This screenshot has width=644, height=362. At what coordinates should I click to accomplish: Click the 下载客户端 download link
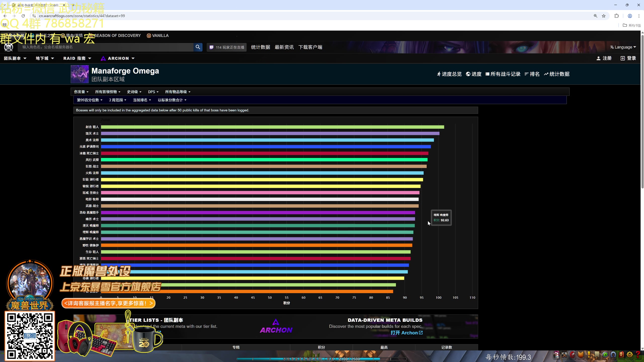pos(310,47)
